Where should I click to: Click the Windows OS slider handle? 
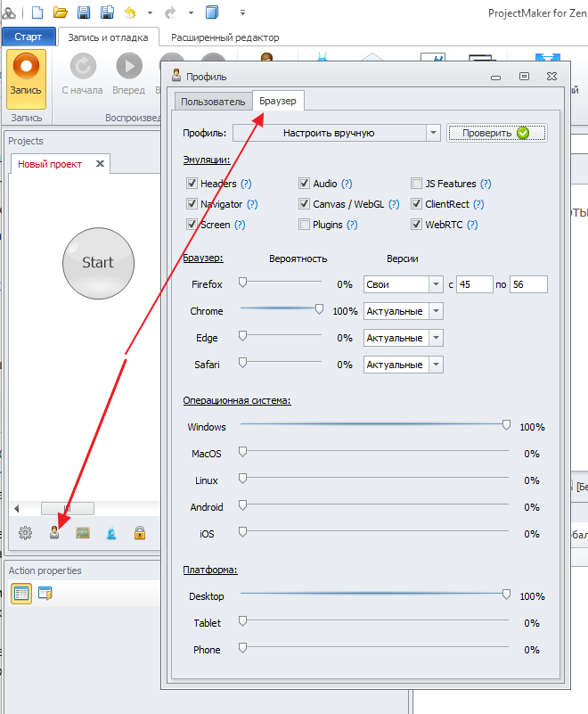click(x=506, y=425)
